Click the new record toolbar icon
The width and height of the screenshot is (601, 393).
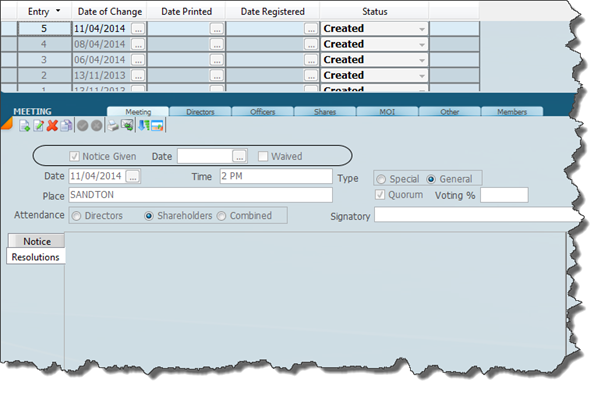[x=25, y=126]
